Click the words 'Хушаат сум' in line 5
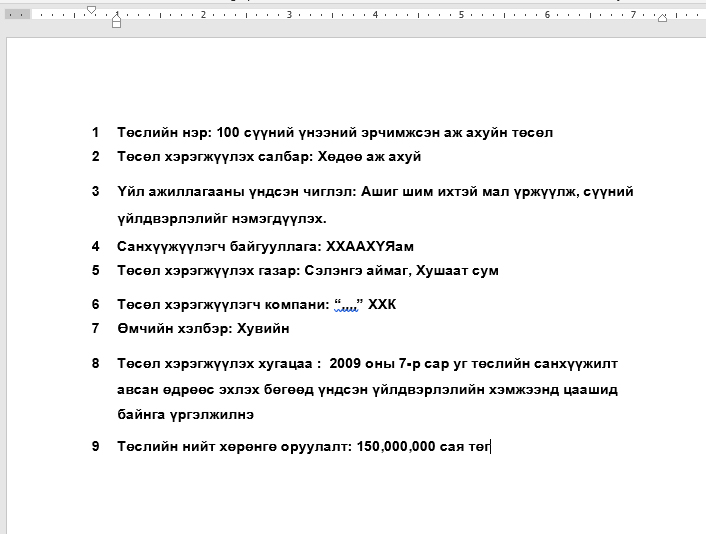 tap(457, 270)
